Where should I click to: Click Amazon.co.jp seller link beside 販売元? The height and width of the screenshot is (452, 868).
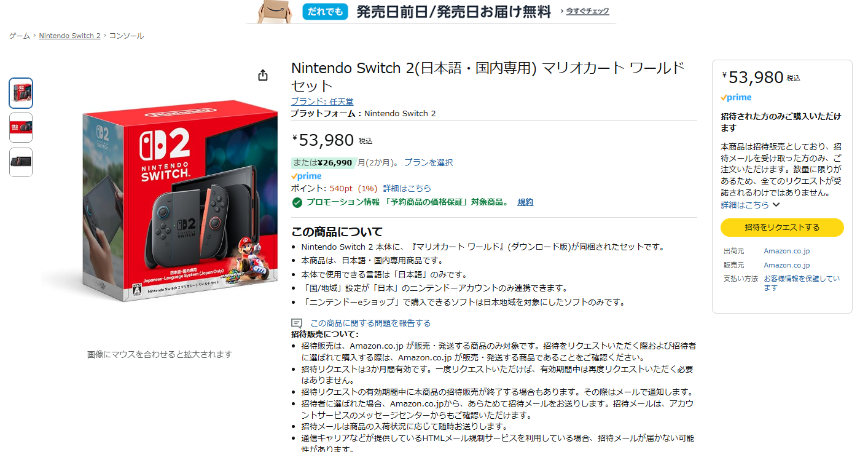(787, 265)
